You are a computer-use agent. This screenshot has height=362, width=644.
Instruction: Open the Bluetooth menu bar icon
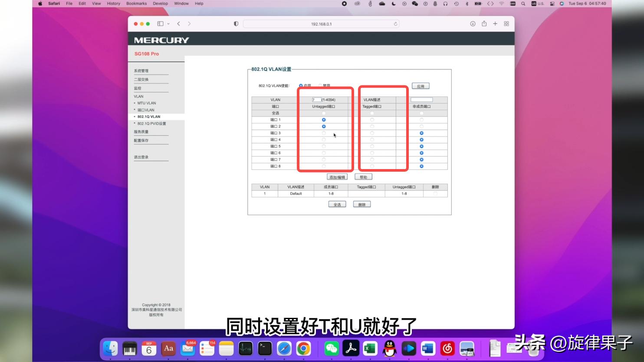(467, 3)
